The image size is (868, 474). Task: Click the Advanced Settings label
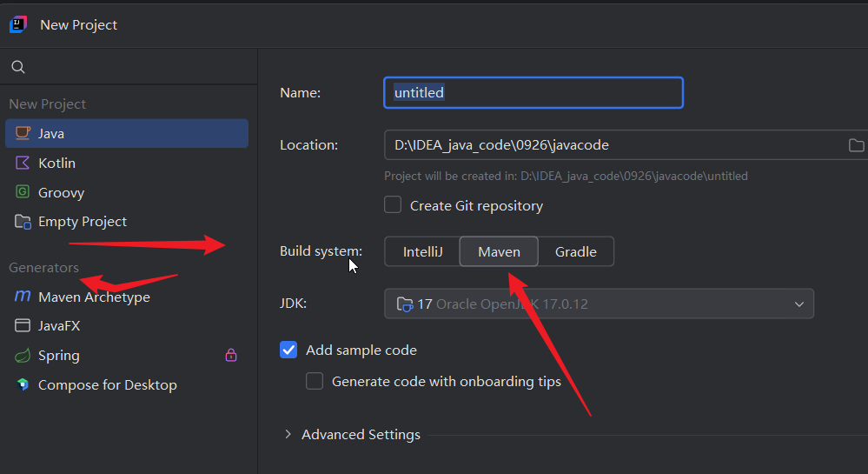point(361,435)
